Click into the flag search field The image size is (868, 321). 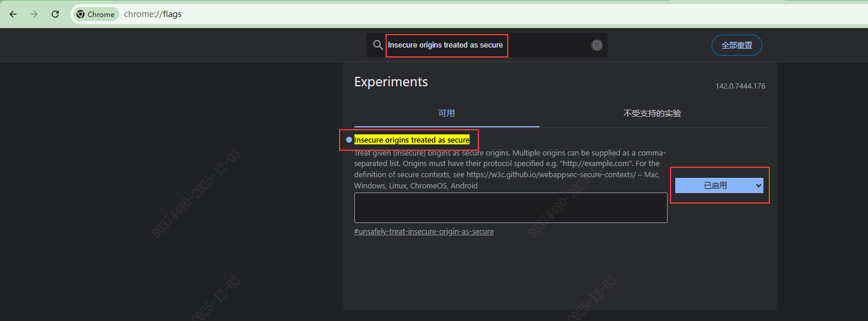[x=488, y=45]
